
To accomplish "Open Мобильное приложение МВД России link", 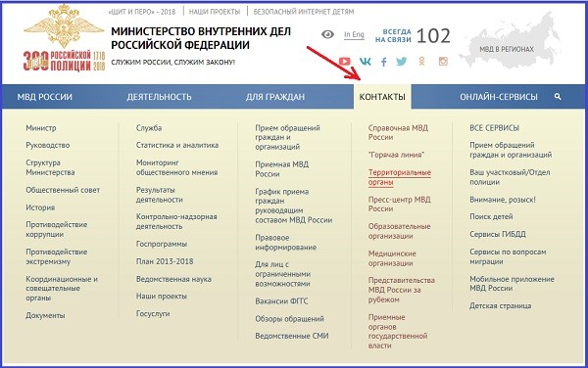I will point(512,284).
